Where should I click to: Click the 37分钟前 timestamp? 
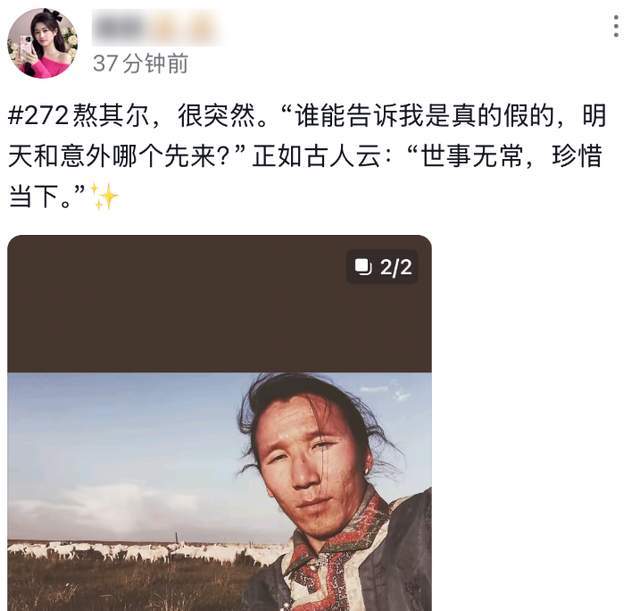pyautogui.click(x=140, y=63)
